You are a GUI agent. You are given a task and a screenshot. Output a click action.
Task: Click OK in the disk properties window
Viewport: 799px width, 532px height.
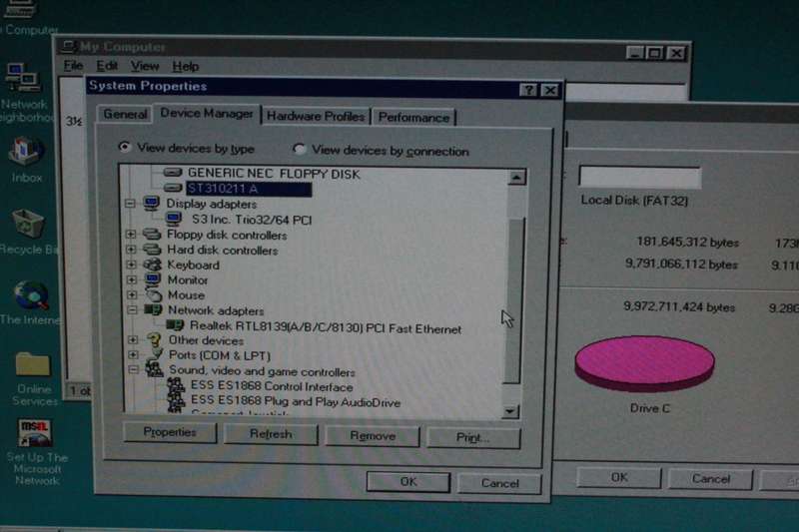[619, 477]
